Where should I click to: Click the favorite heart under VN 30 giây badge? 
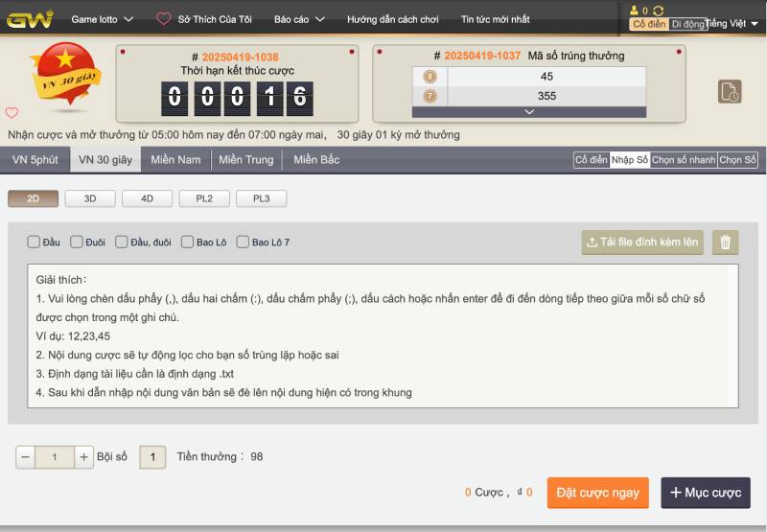(x=12, y=113)
